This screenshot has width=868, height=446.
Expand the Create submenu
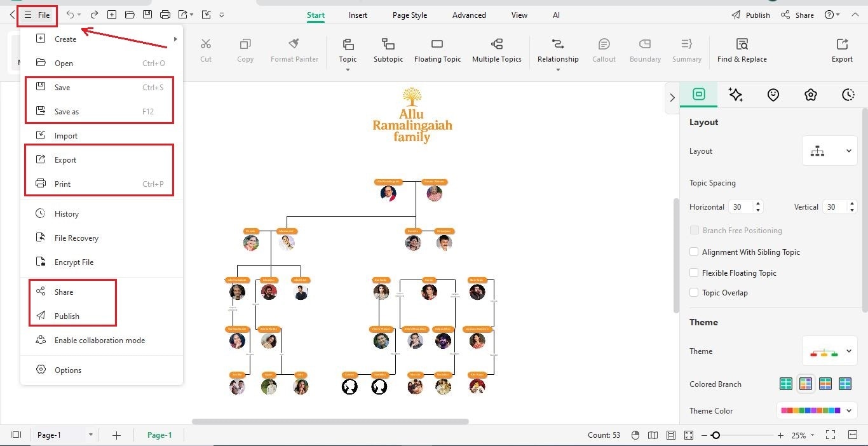pyautogui.click(x=175, y=39)
